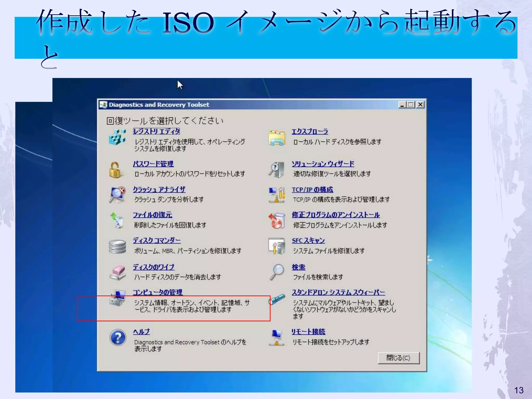Open the リモート接続 link
532x399 pixels.
point(308,332)
